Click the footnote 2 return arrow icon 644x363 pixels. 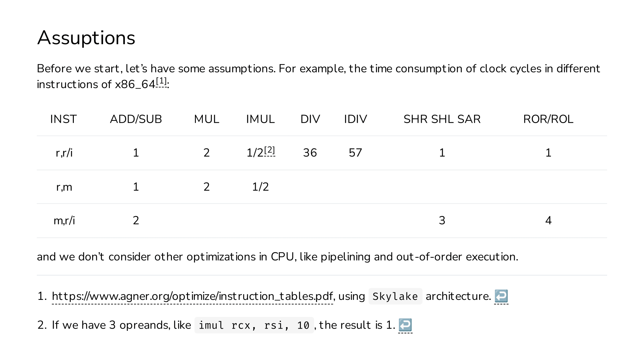click(405, 325)
